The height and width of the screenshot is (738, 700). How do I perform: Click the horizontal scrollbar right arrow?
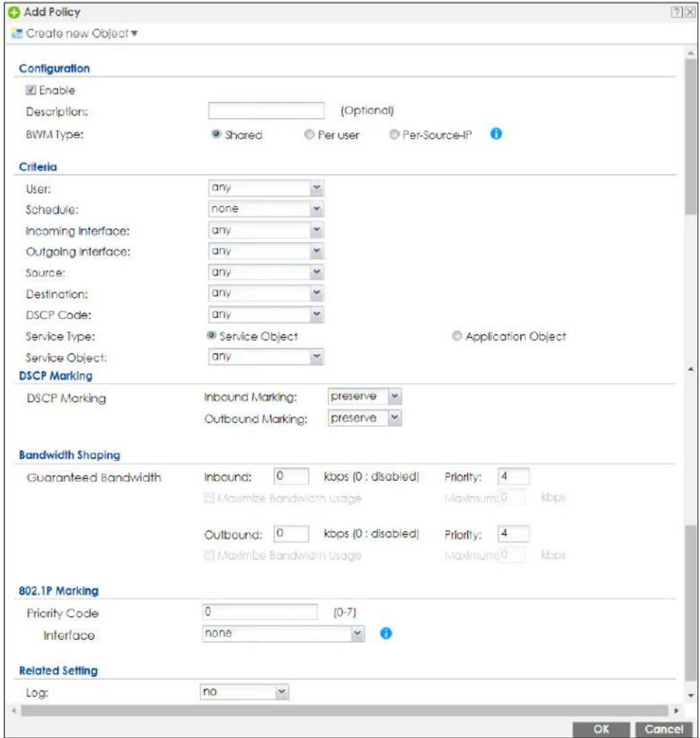point(676,710)
